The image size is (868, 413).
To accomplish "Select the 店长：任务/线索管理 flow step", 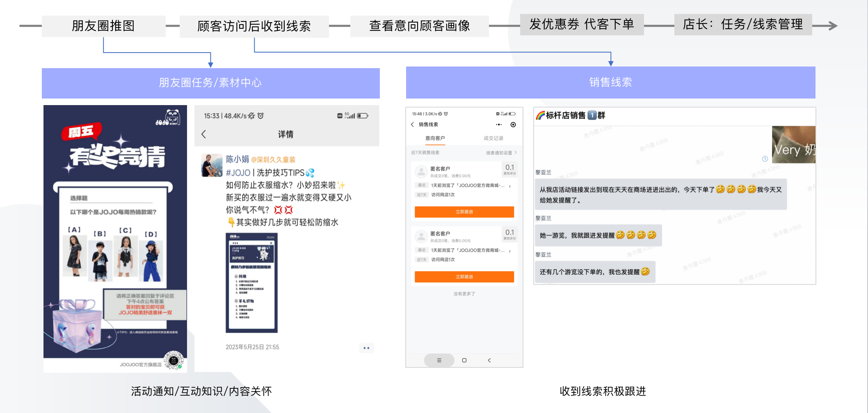I will [743, 24].
